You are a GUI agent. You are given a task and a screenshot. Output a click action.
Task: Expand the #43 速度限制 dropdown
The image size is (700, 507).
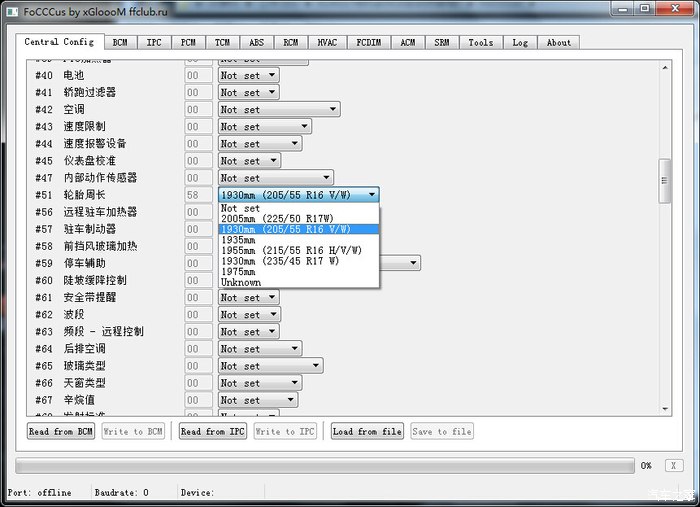tap(265, 127)
